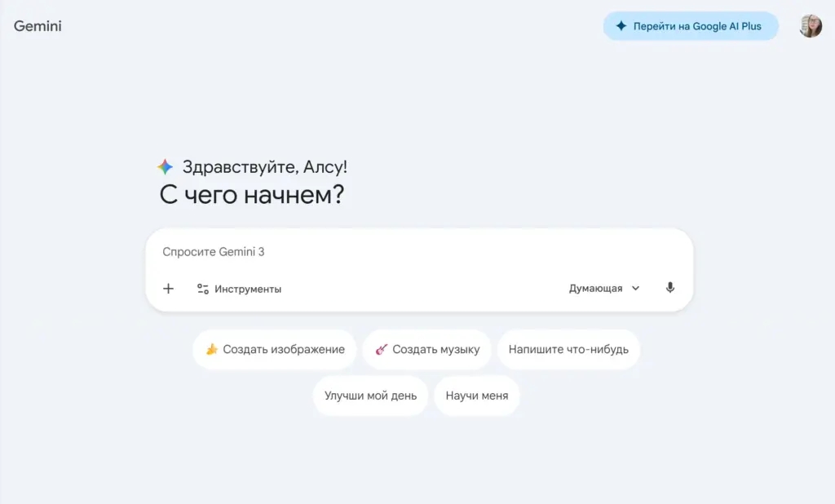835x504 pixels.
Task: Click the plus icon for attachments
Action: click(168, 289)
